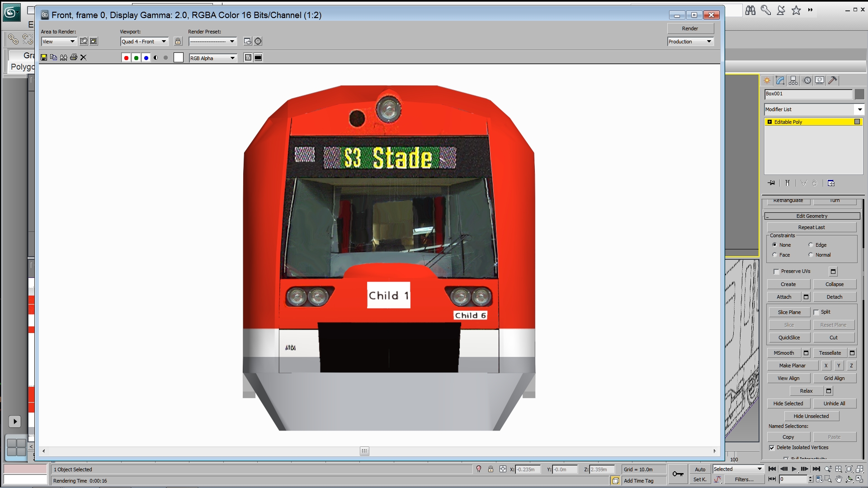Expand the Modifier List dropdown
Image resolution: width=868 pixels, height=488 pixels.
pos(859,109)
